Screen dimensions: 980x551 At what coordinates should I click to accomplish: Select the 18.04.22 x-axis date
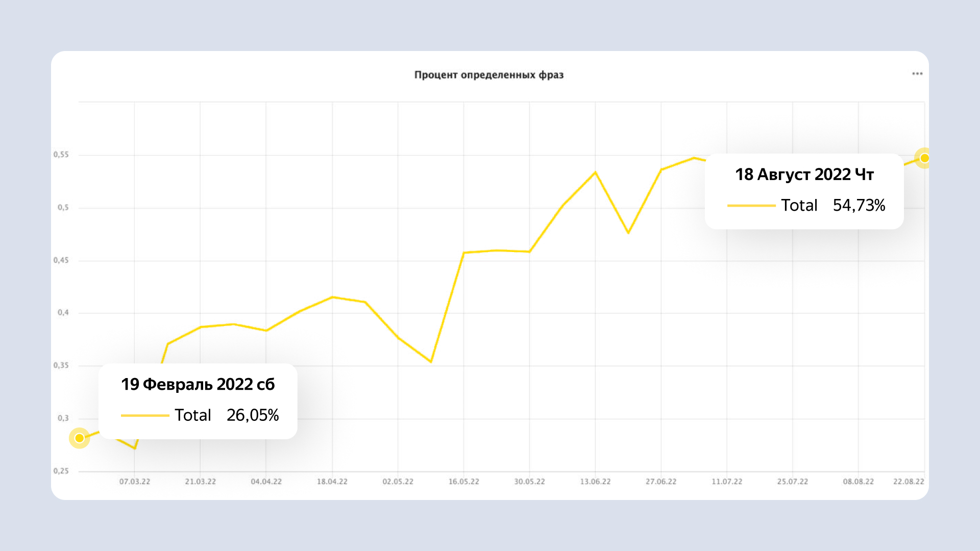pos(332,482)
